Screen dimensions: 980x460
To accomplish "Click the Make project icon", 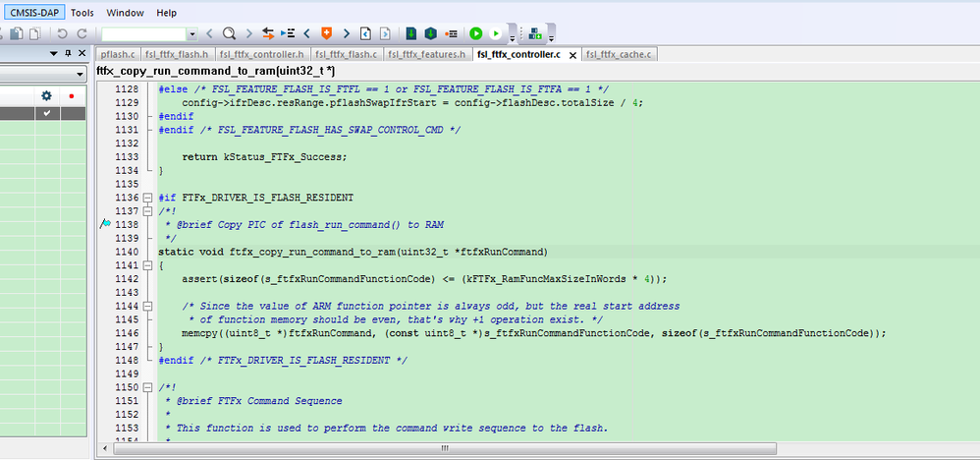I will pyautogui.click(x=431, y=33).
